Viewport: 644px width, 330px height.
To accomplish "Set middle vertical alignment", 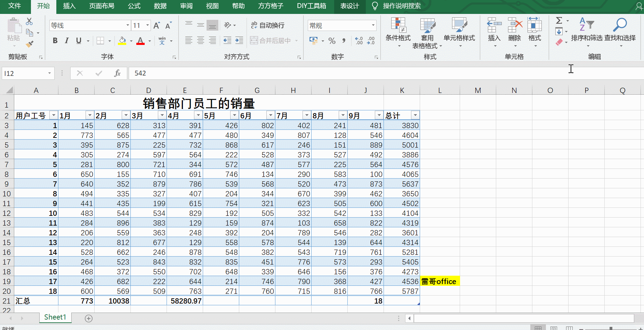I will click(x=201, y=25).
